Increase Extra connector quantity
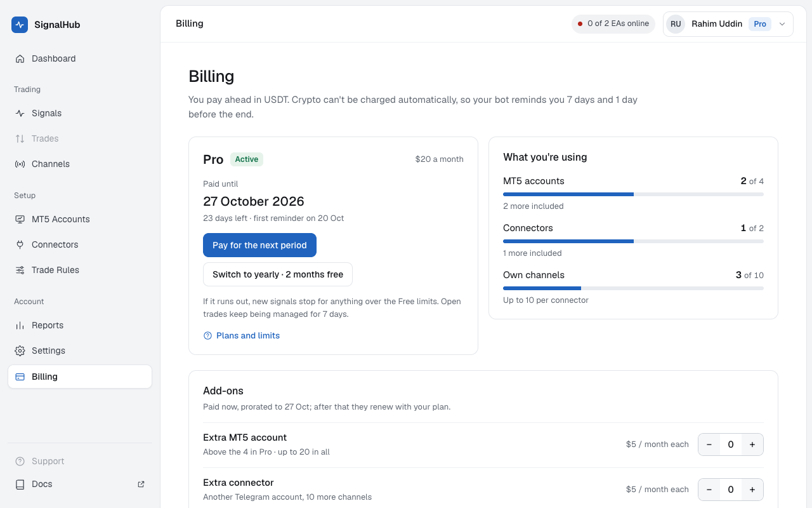The width and height of the screenshot is (812, 508). (x=752, y=490)
